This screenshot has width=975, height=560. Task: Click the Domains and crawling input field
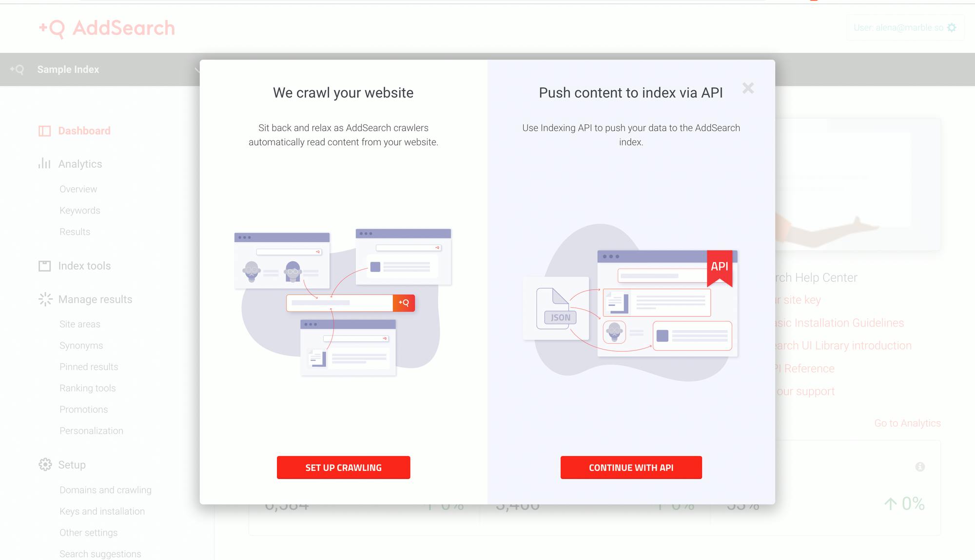[x=105, y=489]
